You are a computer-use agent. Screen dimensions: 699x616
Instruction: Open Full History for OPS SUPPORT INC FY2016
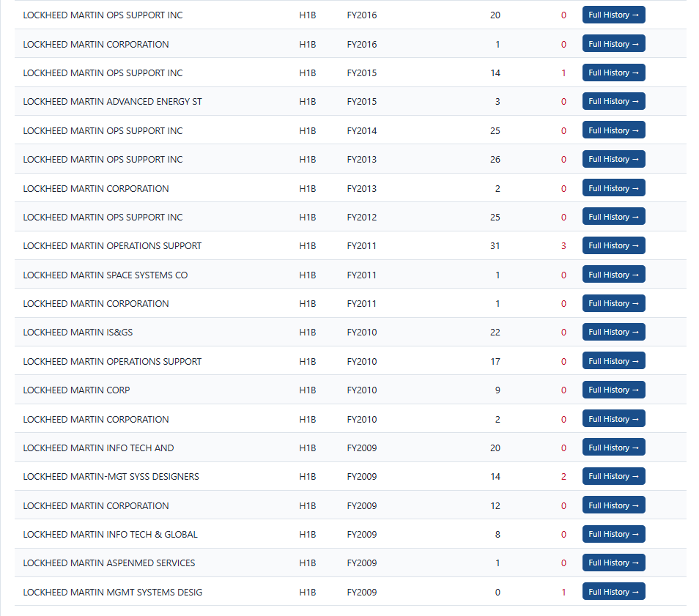[613, 15]
